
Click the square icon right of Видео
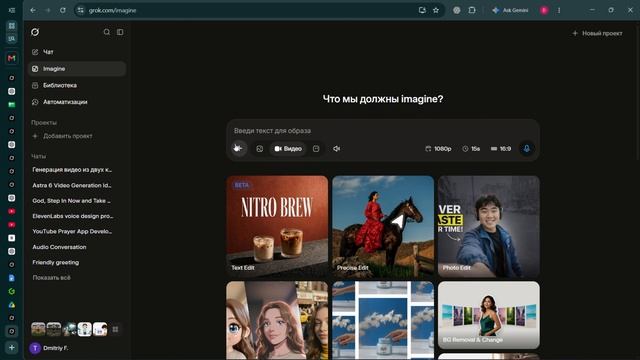[x=316, y=149]
